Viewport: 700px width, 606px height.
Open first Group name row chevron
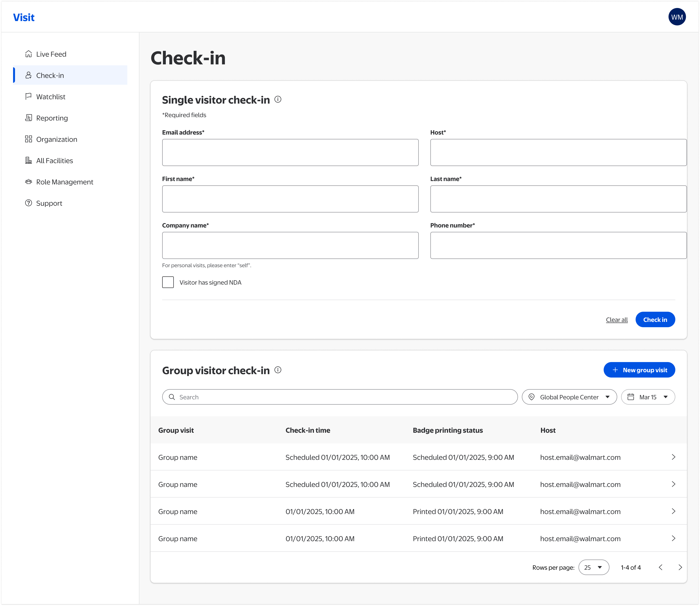pos(673,457)
